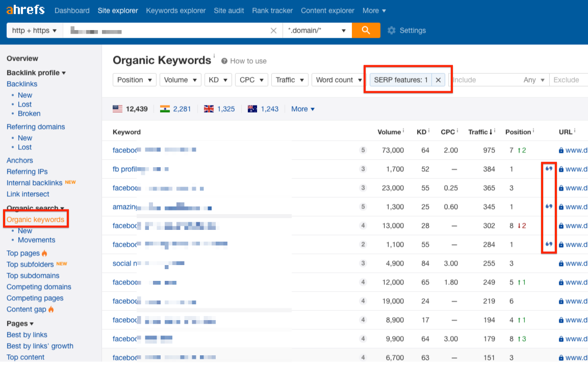Select the India flag 2,281
The image size is (588, 366).
(175, 109)
